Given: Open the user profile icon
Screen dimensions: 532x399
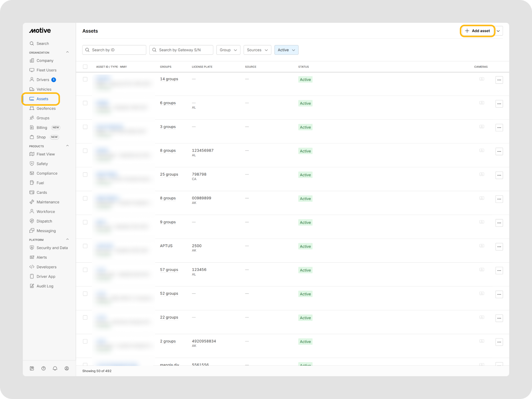Looking at the screenshot, I should coord(67,368).
